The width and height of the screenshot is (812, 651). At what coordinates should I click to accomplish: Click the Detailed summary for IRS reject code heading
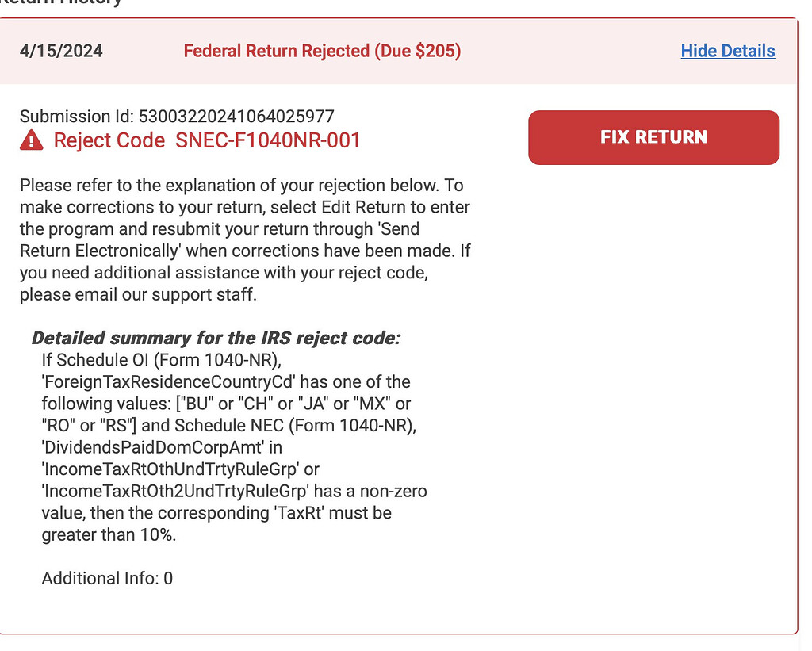[216, 338]
